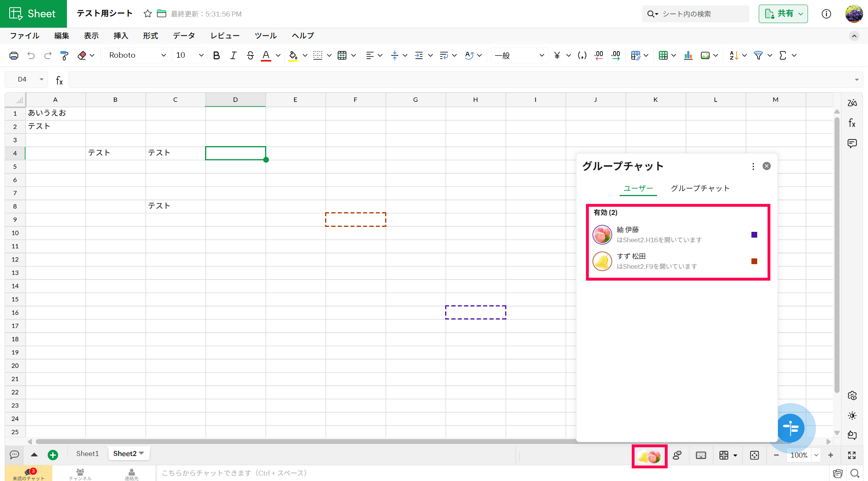This screenshot has width=868, height=481.
Task: Open the comments panel in right sidebar
Action: (852, 143)
